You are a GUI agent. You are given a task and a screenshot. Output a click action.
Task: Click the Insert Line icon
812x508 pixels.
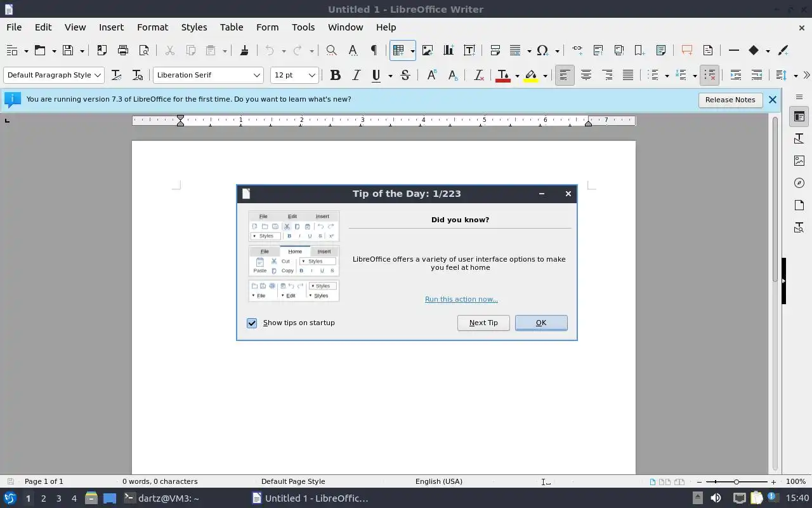734,51
